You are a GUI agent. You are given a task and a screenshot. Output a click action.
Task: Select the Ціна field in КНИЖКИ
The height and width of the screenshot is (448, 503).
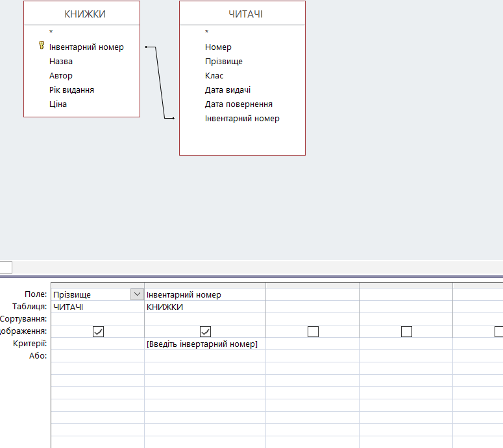pos(58,104)
